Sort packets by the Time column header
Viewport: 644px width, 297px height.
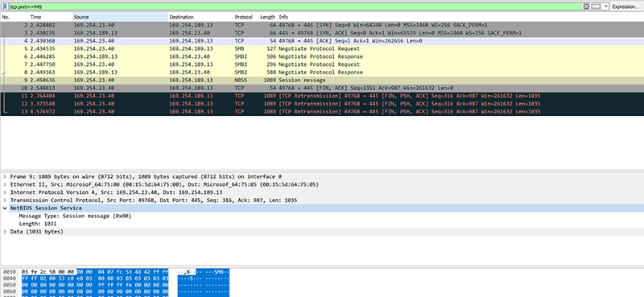50,17
